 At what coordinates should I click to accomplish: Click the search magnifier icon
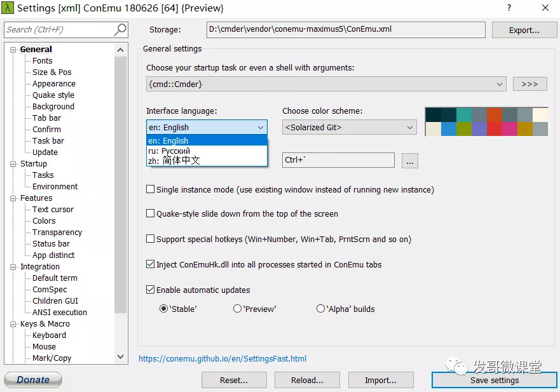120,30
